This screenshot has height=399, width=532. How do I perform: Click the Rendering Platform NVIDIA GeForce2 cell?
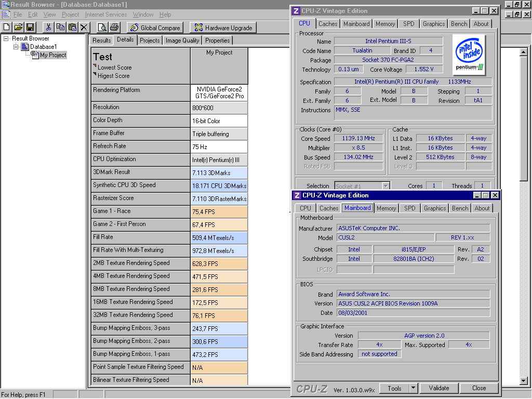[x=219, y=92]
